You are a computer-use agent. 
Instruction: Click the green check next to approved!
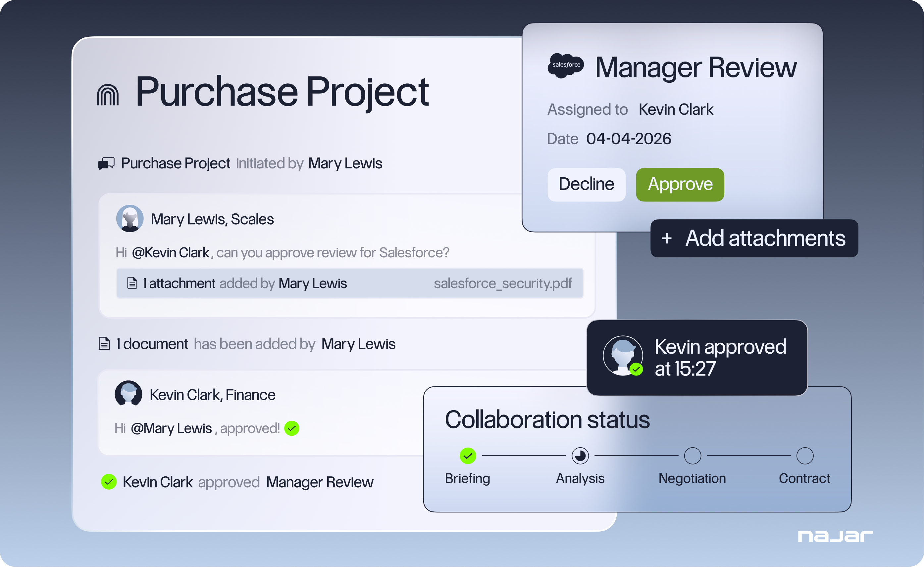[292, 428]
